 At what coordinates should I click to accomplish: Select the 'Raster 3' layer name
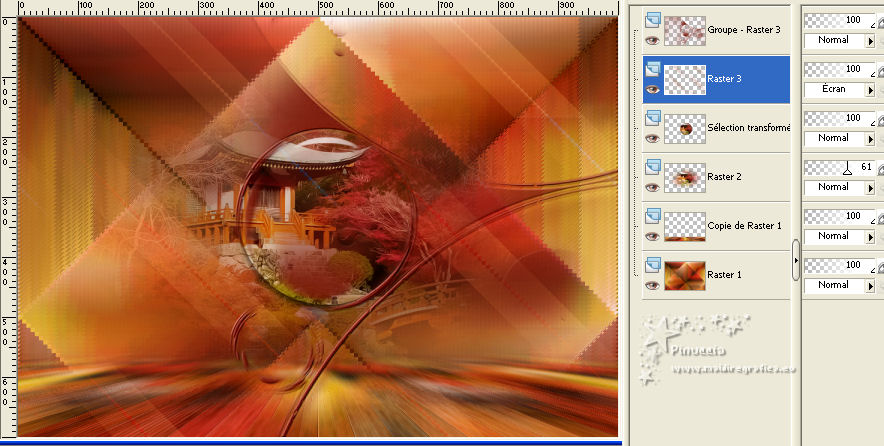[724, 79]
